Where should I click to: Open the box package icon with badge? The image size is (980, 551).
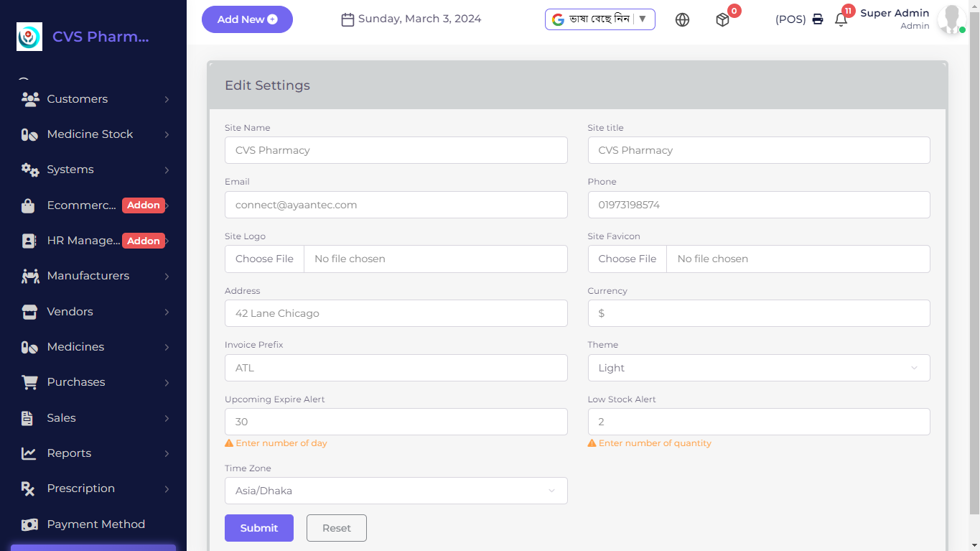(722, 20)
